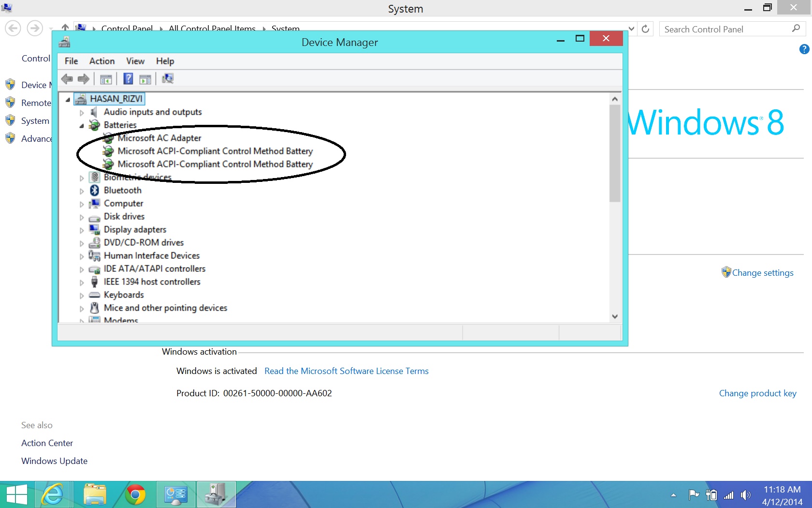
Task: Read the Microsoft Software License Terms link
Action: pyautogui.click(x=347, y=371)
